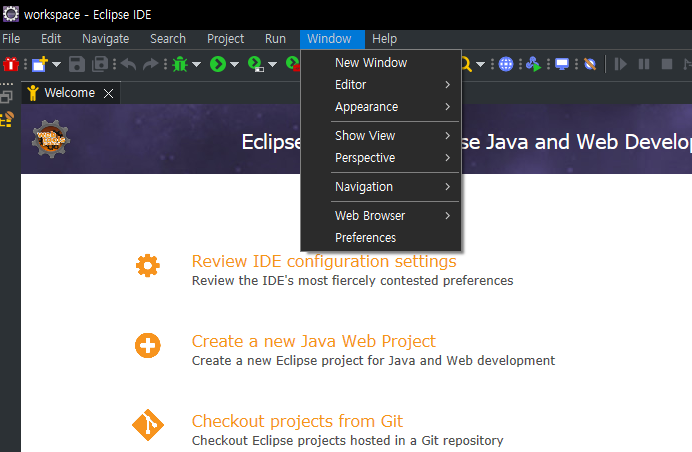
Task: Open the Edit menu
Action: point(51,39)
